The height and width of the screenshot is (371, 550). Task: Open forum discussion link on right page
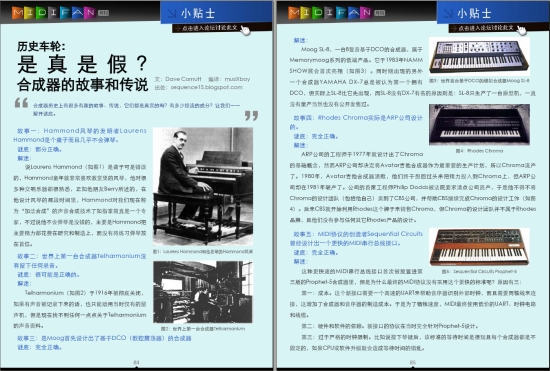483,28
